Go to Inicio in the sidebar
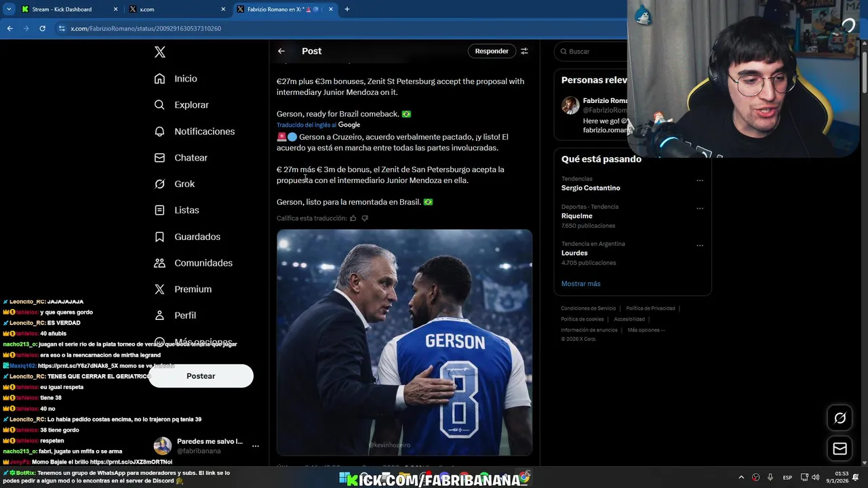 click(176, 79)
